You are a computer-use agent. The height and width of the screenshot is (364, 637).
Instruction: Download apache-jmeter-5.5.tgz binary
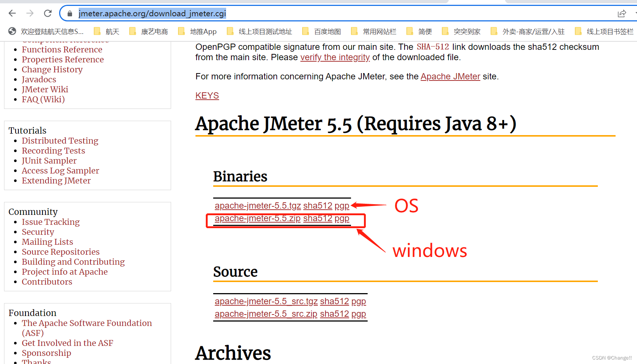(258, 206)
